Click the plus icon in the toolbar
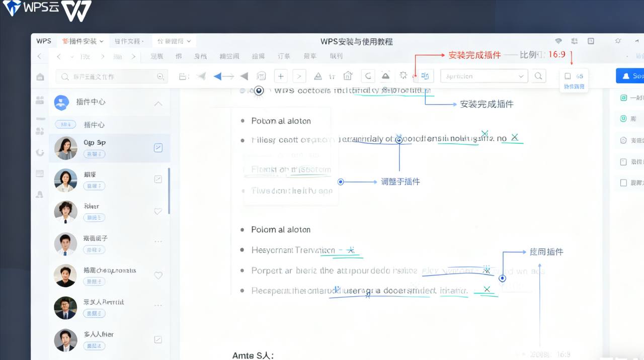This screenshot has height=360, width=644. (280, 75)
